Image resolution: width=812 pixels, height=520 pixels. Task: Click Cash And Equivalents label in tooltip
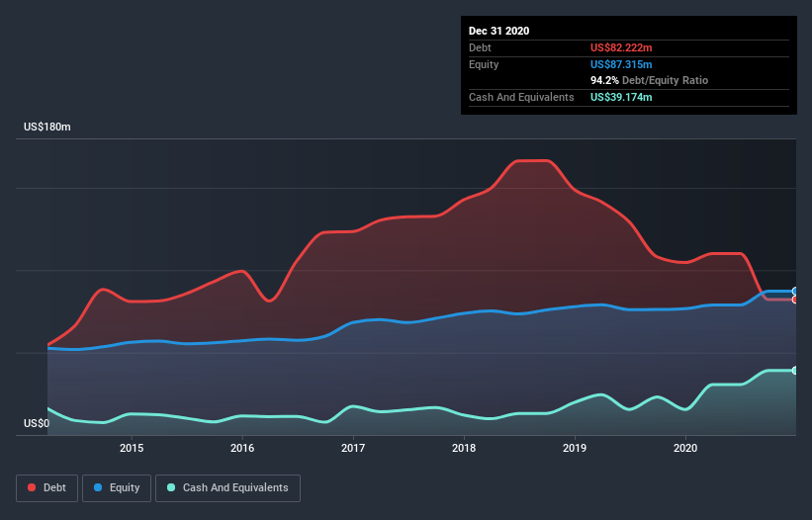[521, 97]
